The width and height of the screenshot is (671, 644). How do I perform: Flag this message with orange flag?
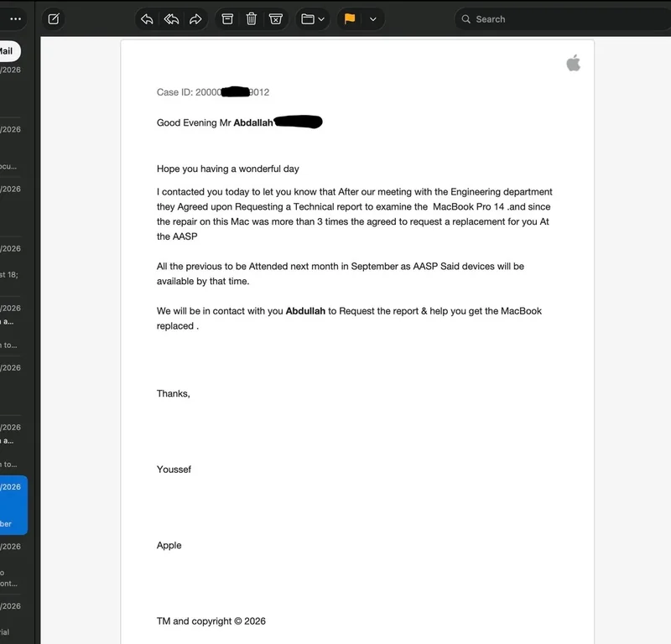350,18
